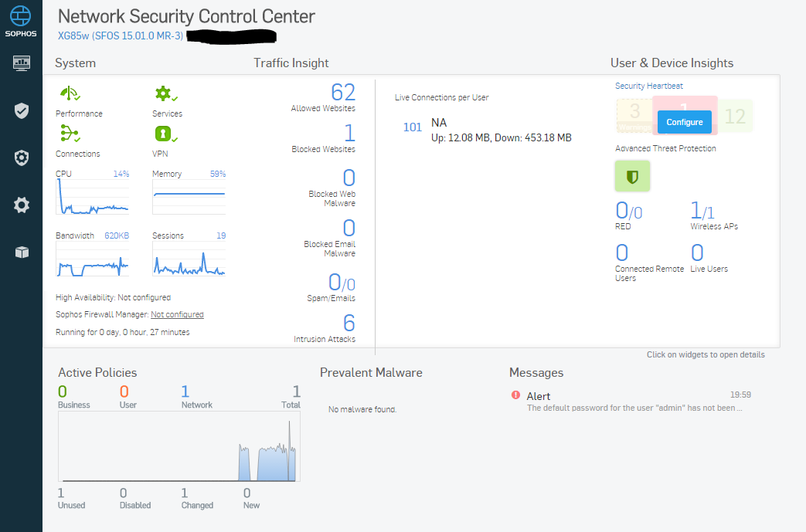806x532 pixels.
Task: Click the 1 Blocked Websites count
Action: click(349, 133)
